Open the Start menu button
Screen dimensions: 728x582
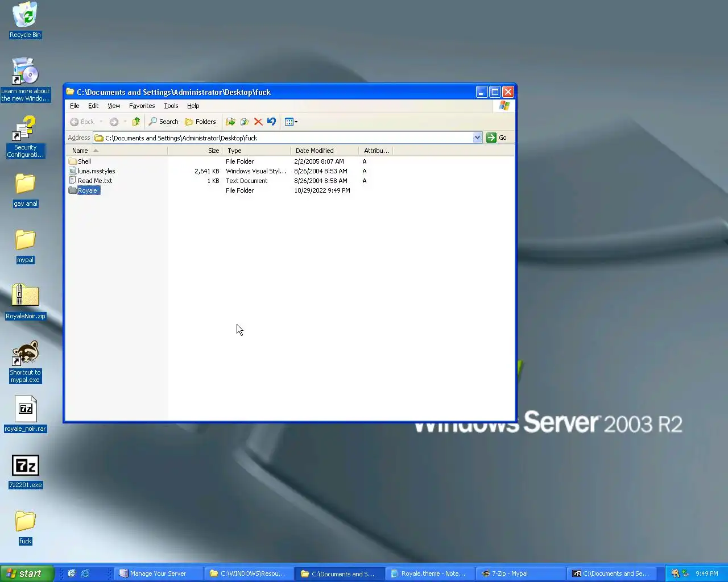coord(27,573)
